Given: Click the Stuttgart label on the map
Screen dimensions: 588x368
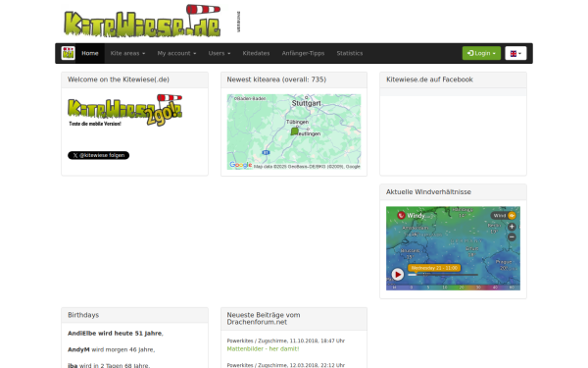Looking at the screenshot, I should click(x=307, y=103).
